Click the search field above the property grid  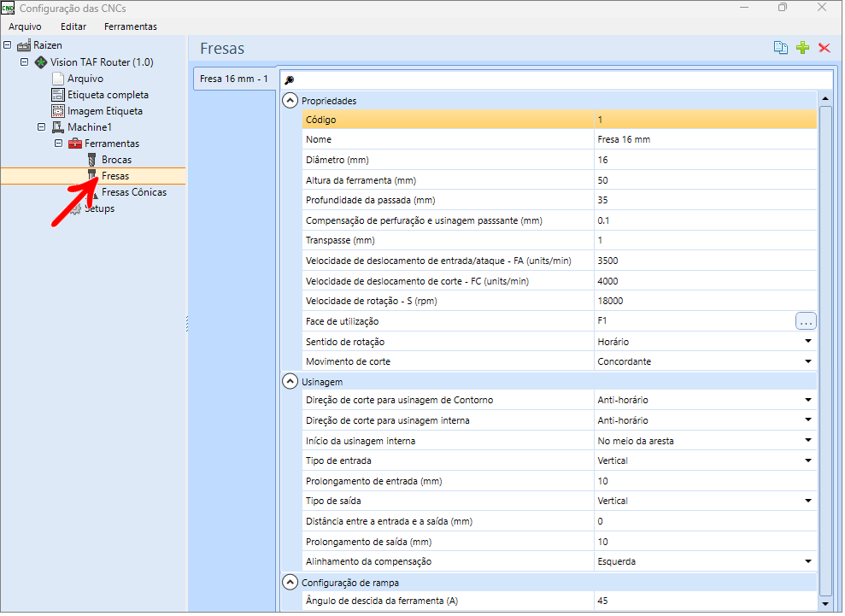tap(556, 79)
